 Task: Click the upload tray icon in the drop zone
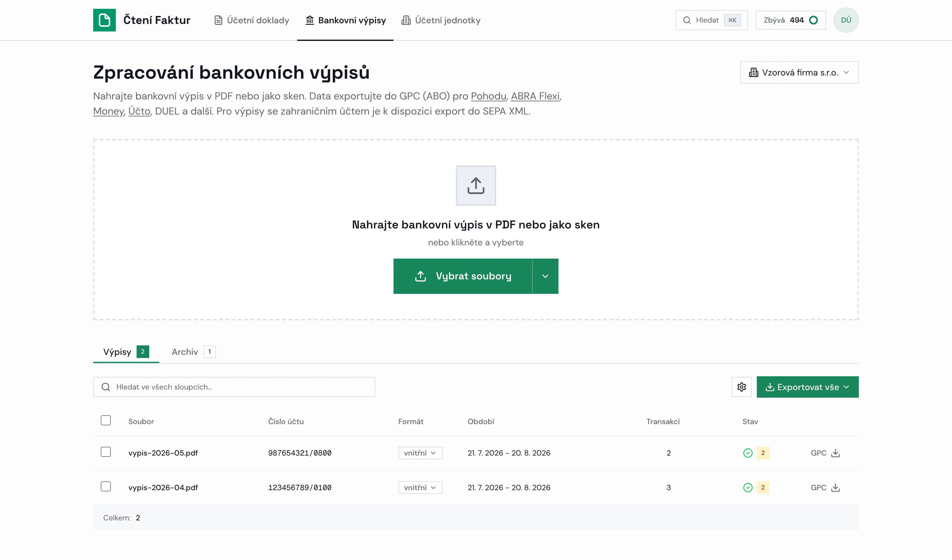pyautogui.click(x=476, y=185)
